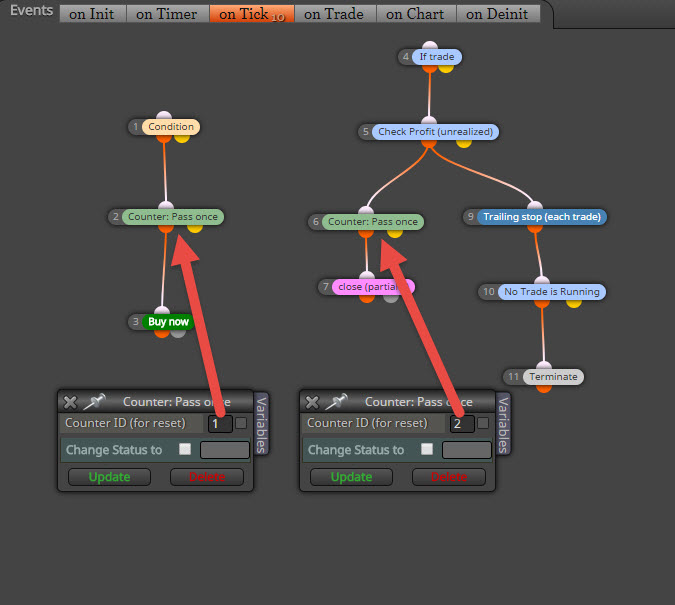This screenshot has height=605, width=675.
Task: Open the on Chart events tab
Action: [415, 14]
